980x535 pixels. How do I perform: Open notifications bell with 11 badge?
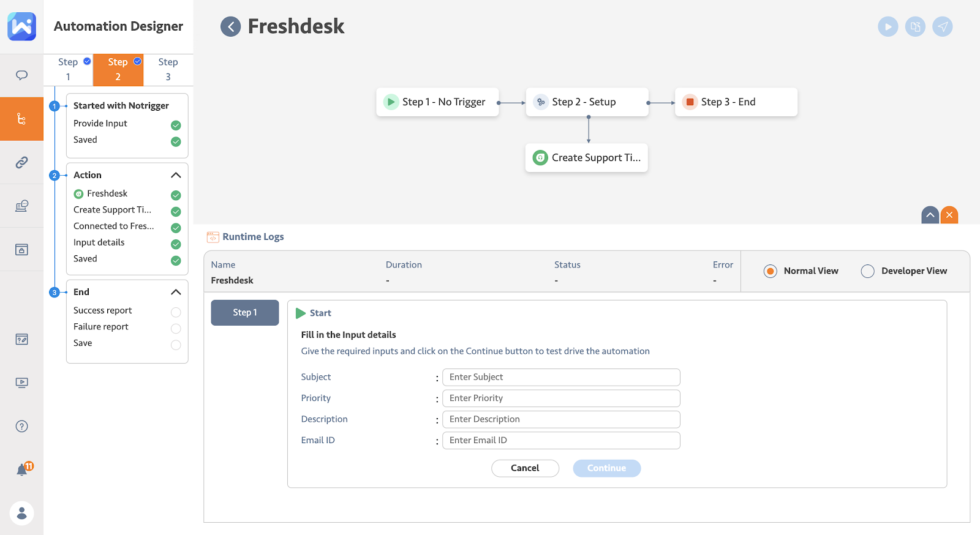pos(23,470)
